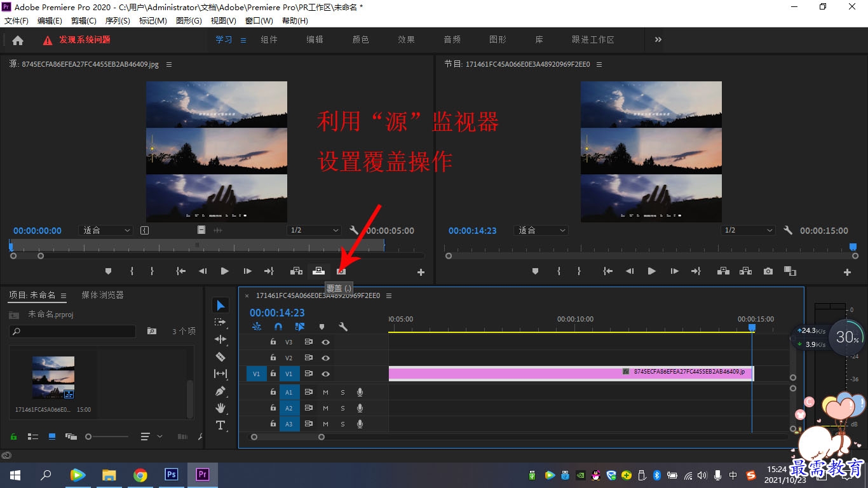
Task: Open timeline display settings wrench
Action: 343,327
